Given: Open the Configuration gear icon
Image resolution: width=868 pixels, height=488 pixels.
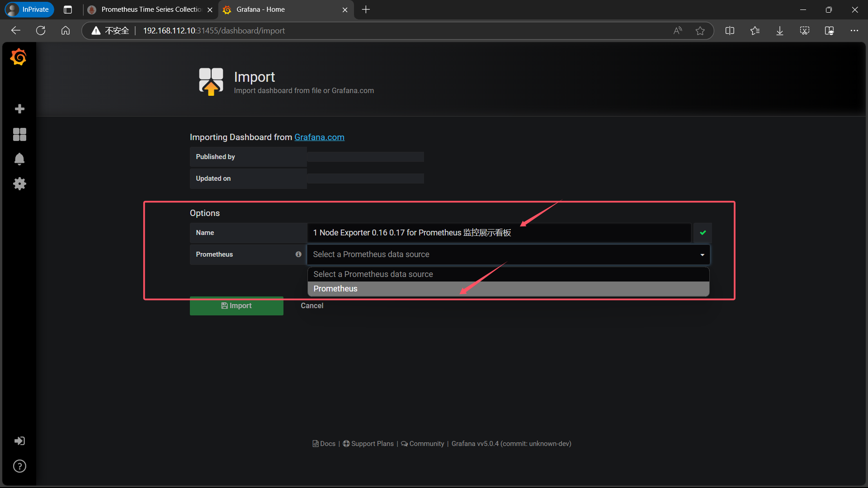Looking at the screenshot, I should pyautogui.click(x=19, y=183).
